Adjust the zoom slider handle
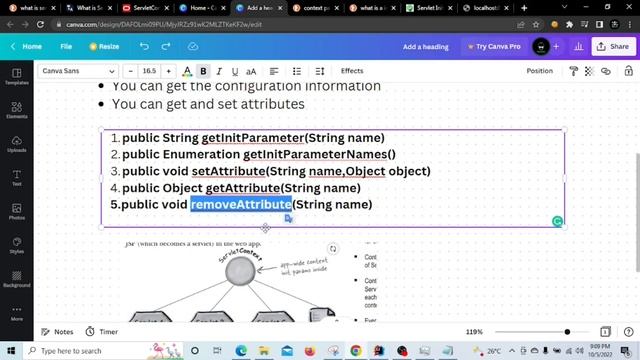This screenshot has width=640, height=360. [x=567, y=332]
